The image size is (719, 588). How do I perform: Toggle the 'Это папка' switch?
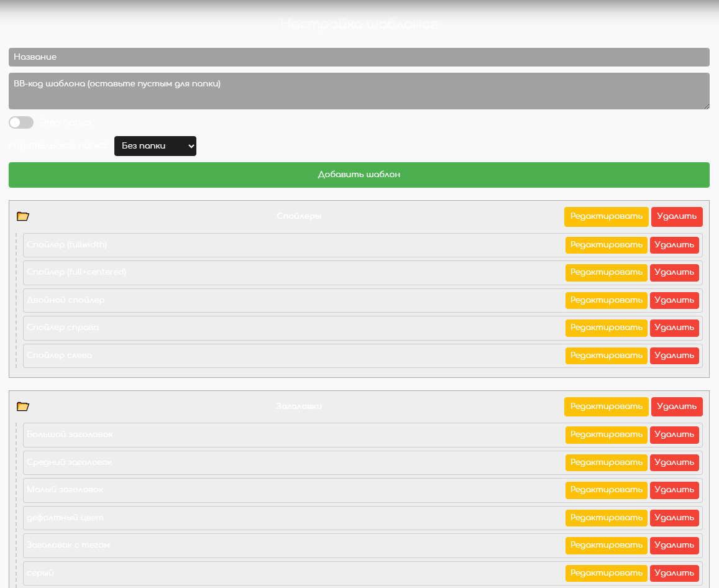(x=21, y=122)
